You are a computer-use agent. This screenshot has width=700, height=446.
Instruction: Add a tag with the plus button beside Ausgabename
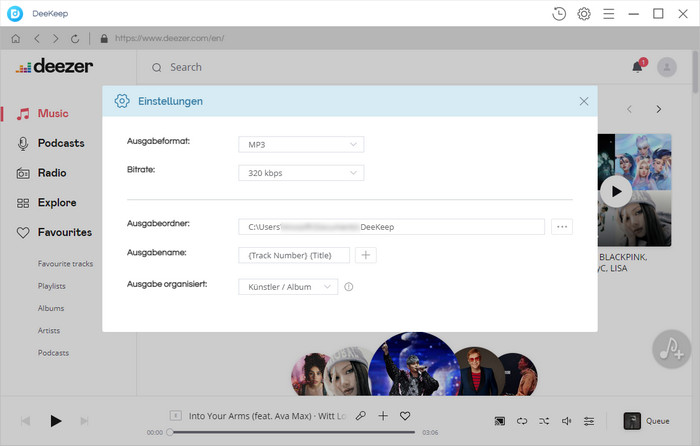[x=366, y=255]
